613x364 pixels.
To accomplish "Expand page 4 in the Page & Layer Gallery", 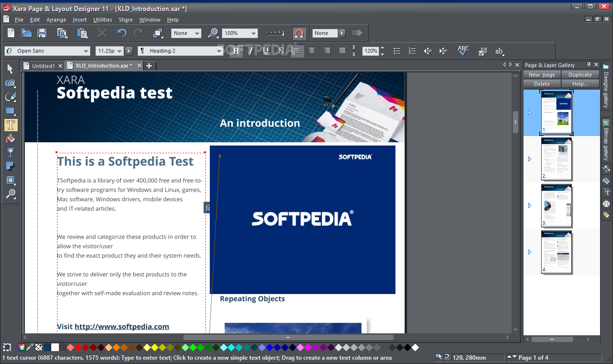I will click(530, 252).
